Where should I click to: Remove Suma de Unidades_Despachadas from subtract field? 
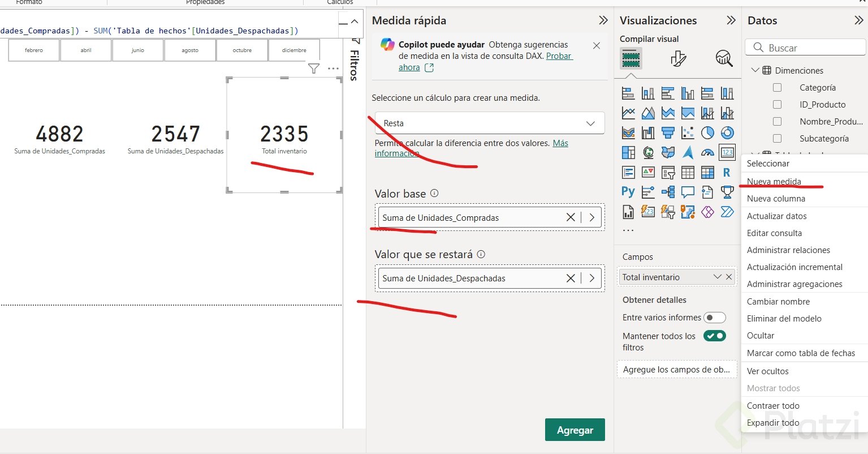point(571,278)
